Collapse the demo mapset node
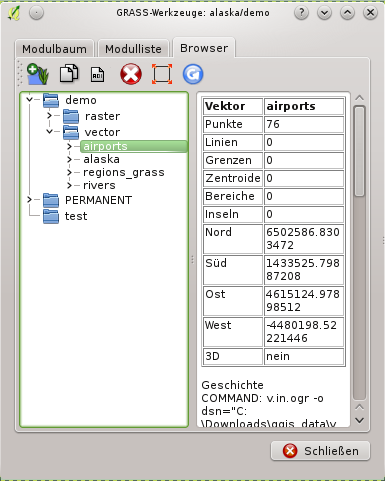This screenshot has width=385, height=481. coord(30,99)
